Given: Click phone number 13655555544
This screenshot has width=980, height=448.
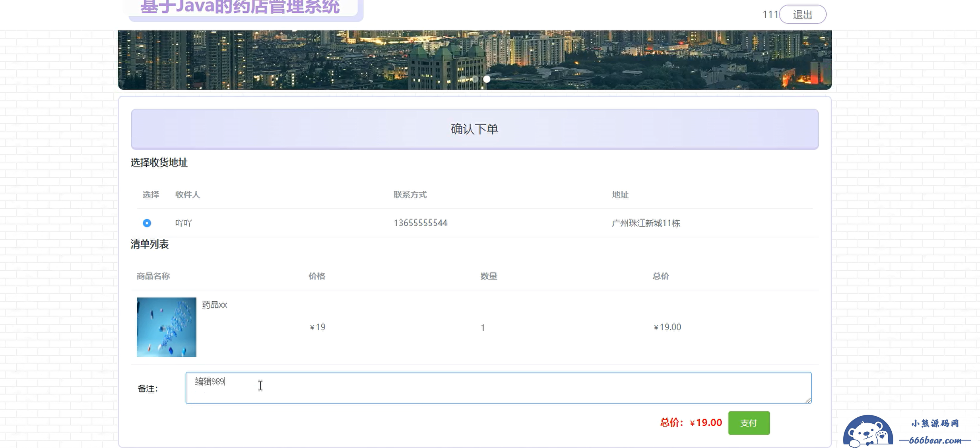Looking at the screenshot, I should [x=420, y=223].
